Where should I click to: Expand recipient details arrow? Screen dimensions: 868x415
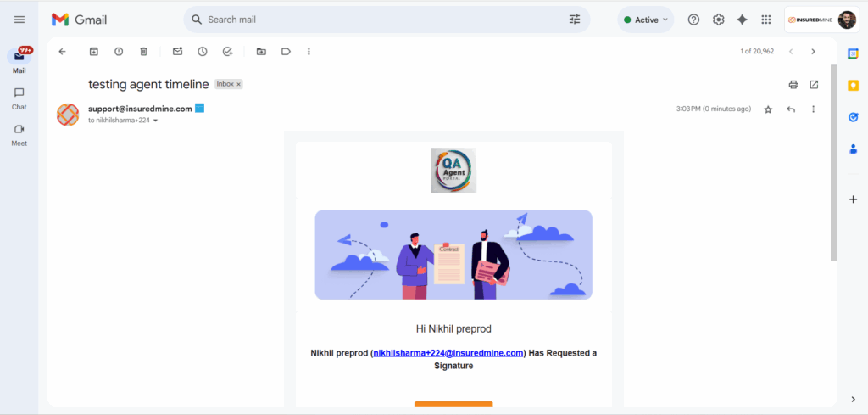point(156,121)
